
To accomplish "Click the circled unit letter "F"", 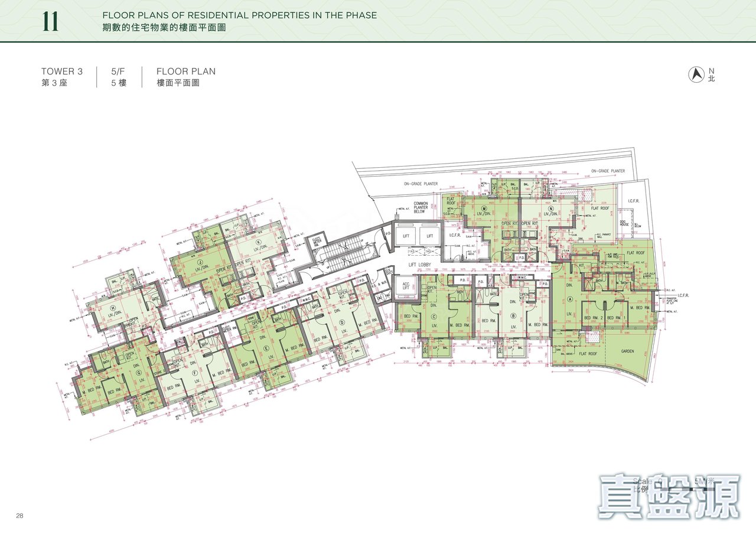I will [x=195, y=372].
